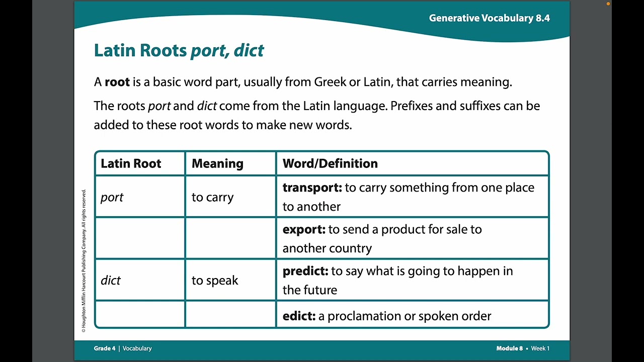
Task: Select the 'Word/Definition' column header
Action: tap(412, 163)
